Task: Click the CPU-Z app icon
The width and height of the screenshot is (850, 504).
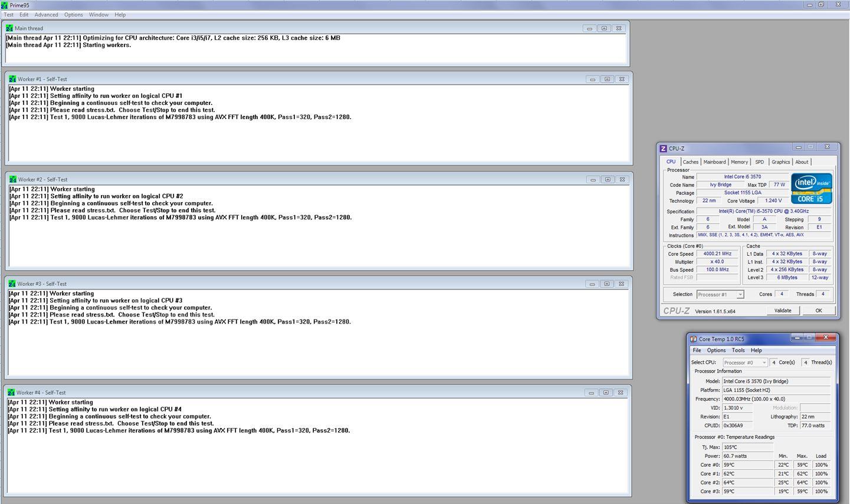Action: (x=663, y=149)
